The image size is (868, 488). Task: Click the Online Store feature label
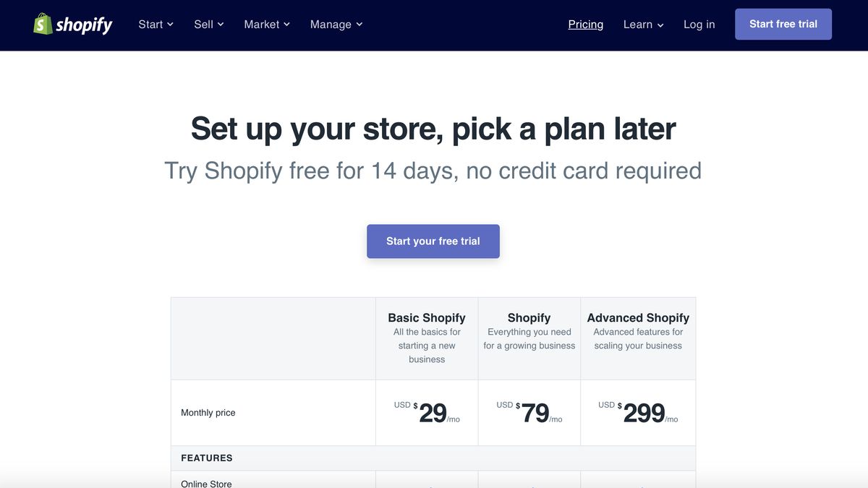coord(206,483)
